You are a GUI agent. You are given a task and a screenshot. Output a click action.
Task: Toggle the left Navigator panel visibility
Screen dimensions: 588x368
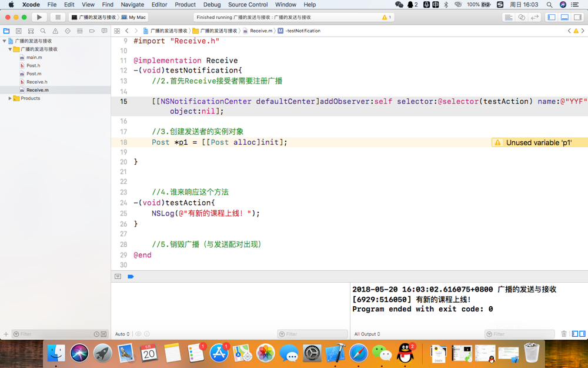(x=552, y=18)
